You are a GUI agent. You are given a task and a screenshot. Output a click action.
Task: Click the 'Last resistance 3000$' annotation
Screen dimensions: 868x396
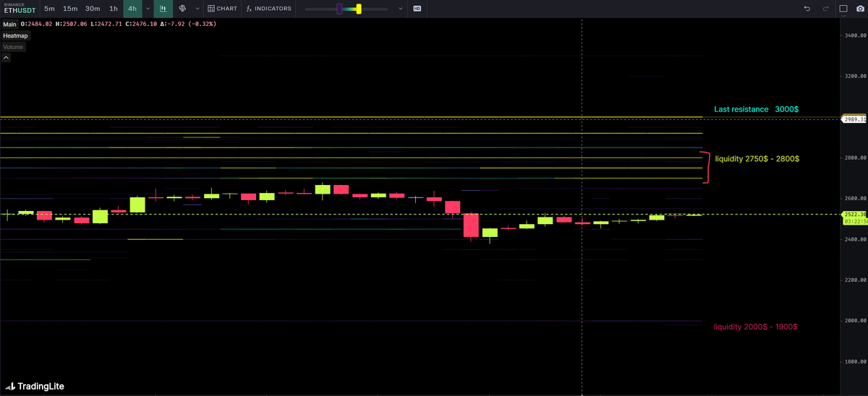coord(756,109)
